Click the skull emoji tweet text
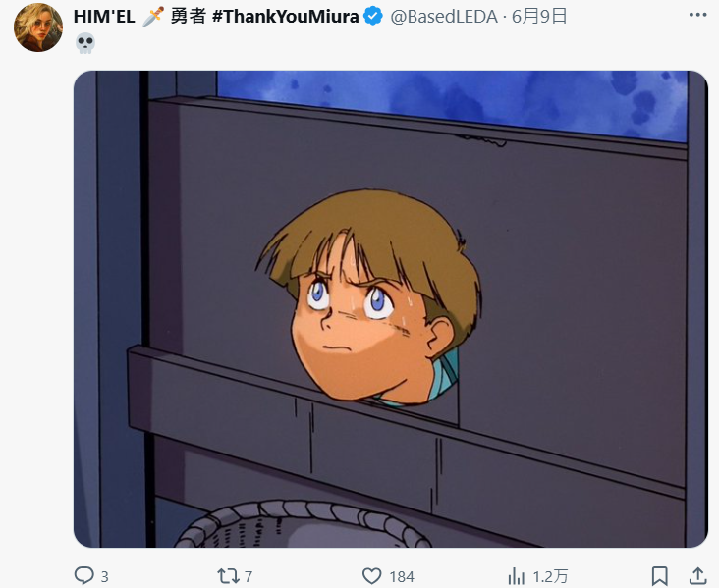The width and height of the screenshot is (719, 588). 85,43
